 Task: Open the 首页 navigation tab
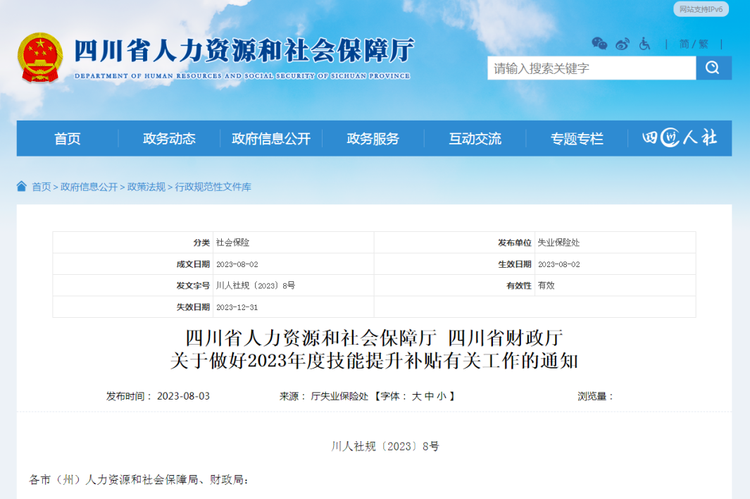[67, 138]
